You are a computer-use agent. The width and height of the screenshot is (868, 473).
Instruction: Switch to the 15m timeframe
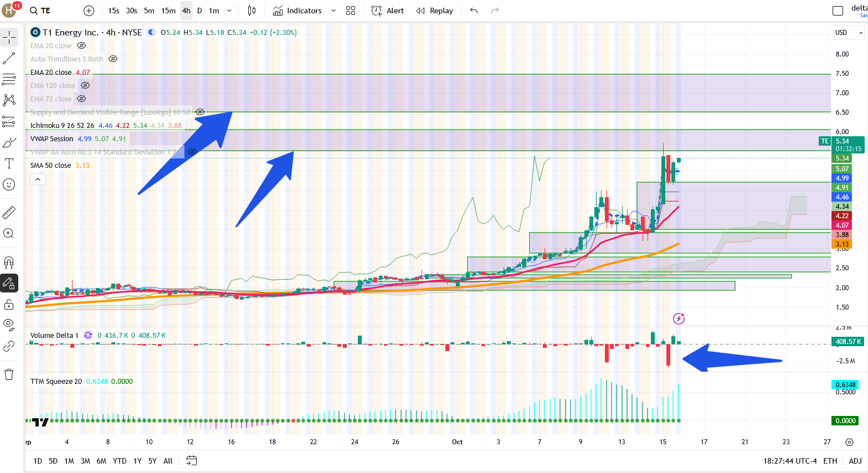coord(168,11)
